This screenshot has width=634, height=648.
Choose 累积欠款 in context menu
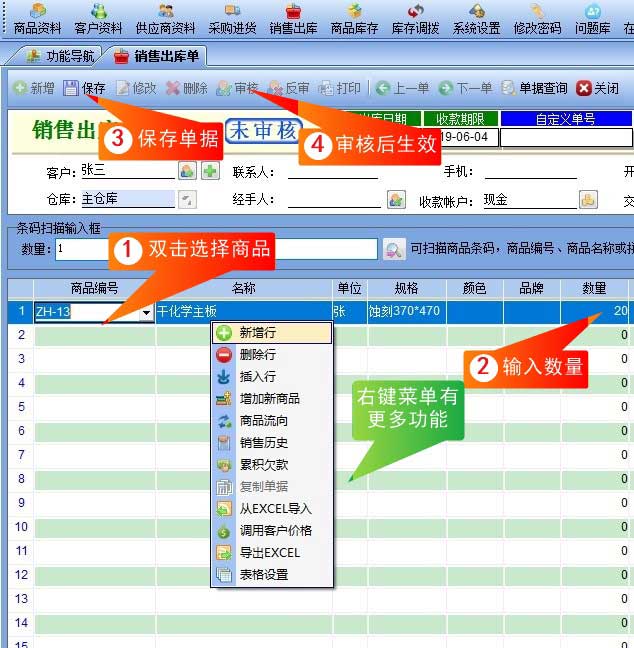point(272,465)
